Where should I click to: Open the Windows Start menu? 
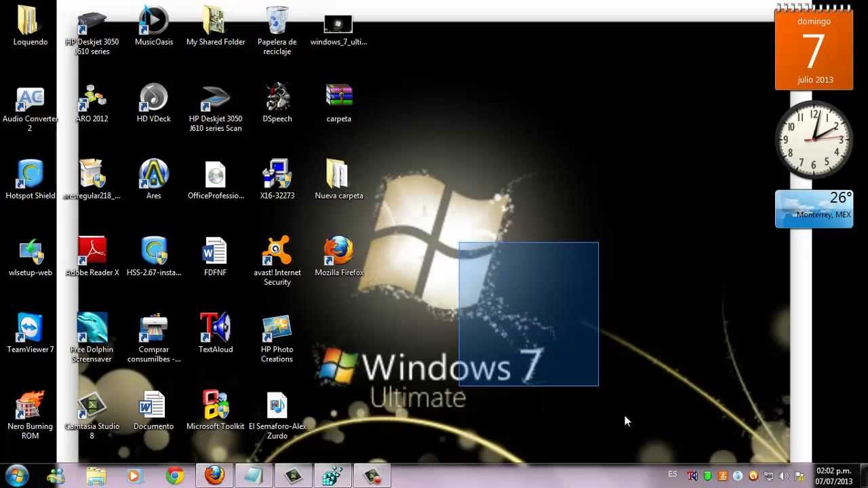[16, 476]
